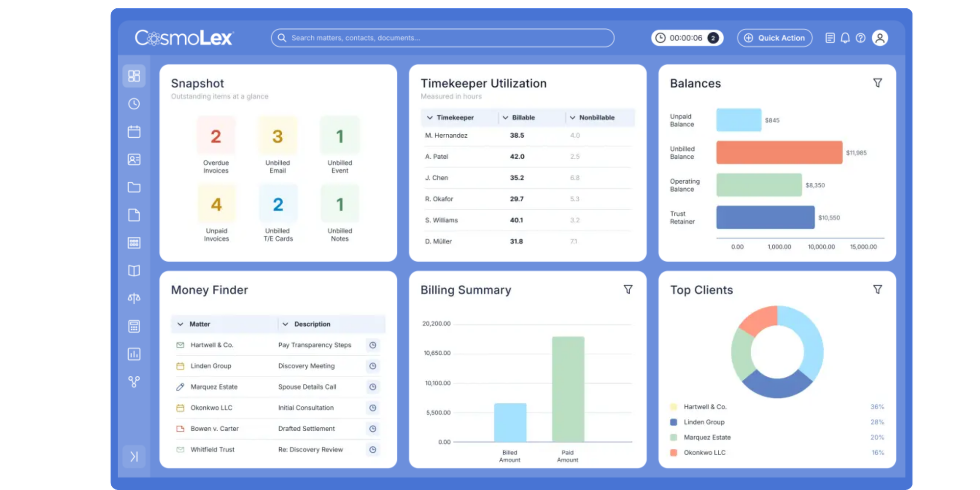The image size is (980, 490).
Task: Sort Money Finder by Matter chevron
Action: [180, 324]
